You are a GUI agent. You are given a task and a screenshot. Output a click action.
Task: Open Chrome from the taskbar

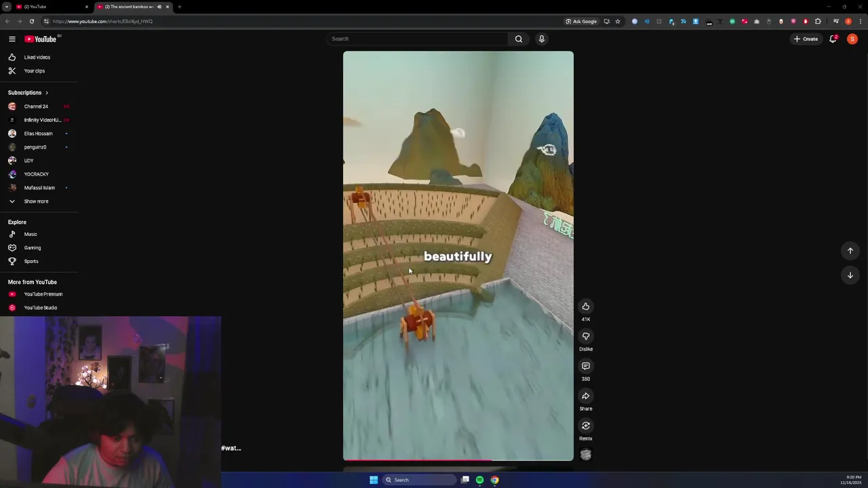495,480
